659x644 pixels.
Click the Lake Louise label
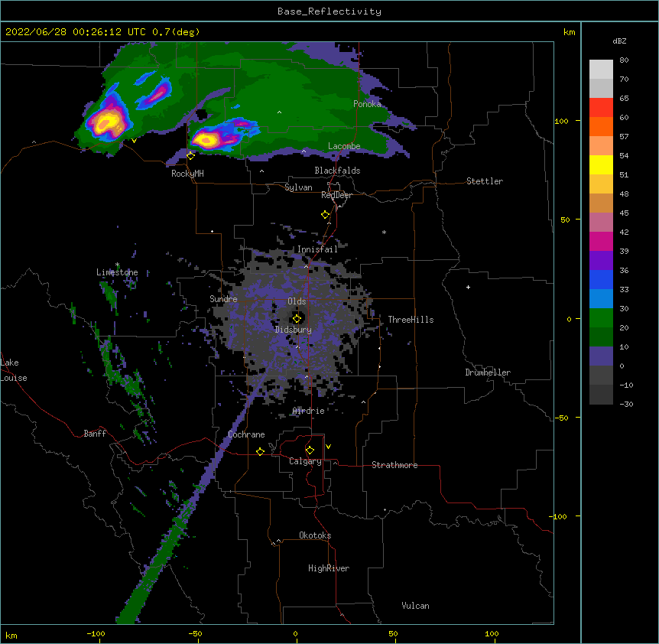pyautogui.click(x=14, y=370)
